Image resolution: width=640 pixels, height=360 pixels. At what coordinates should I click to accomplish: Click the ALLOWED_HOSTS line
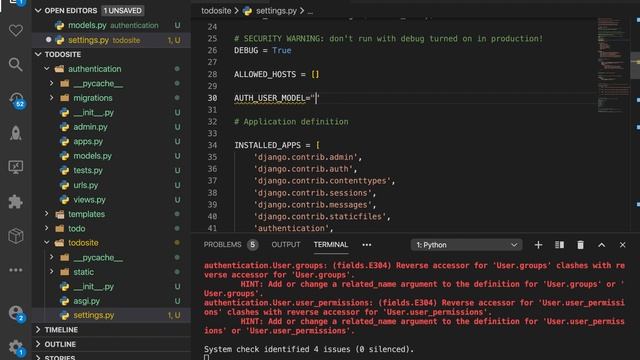[276, 74]
